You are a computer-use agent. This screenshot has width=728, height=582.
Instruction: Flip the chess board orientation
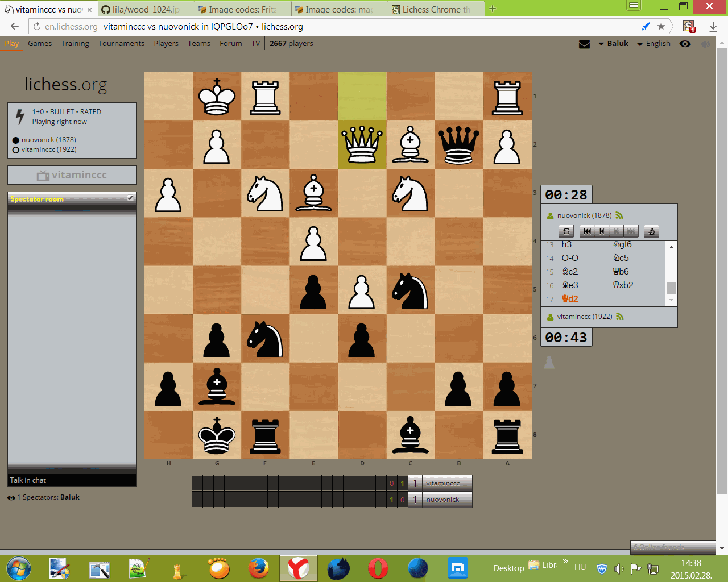click(x=566, y=231)
